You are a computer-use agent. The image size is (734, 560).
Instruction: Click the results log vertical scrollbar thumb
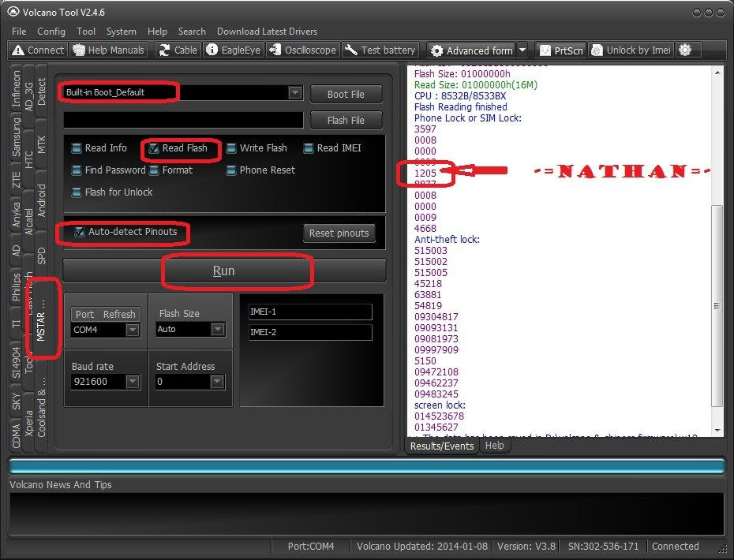717,305
